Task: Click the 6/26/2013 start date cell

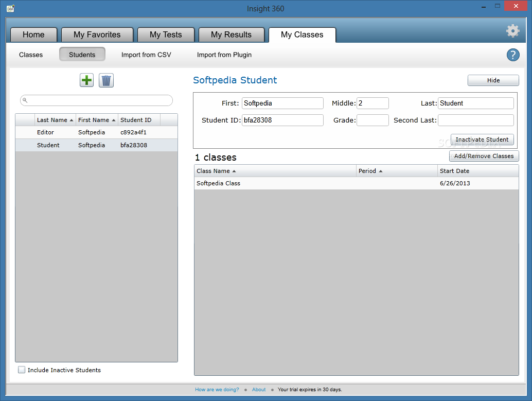Action: [455, 183]
